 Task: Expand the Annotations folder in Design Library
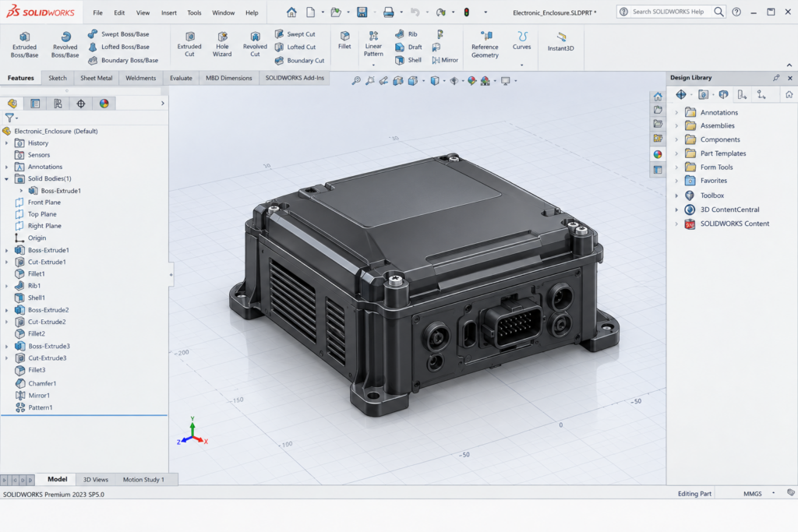click(677, 112)
